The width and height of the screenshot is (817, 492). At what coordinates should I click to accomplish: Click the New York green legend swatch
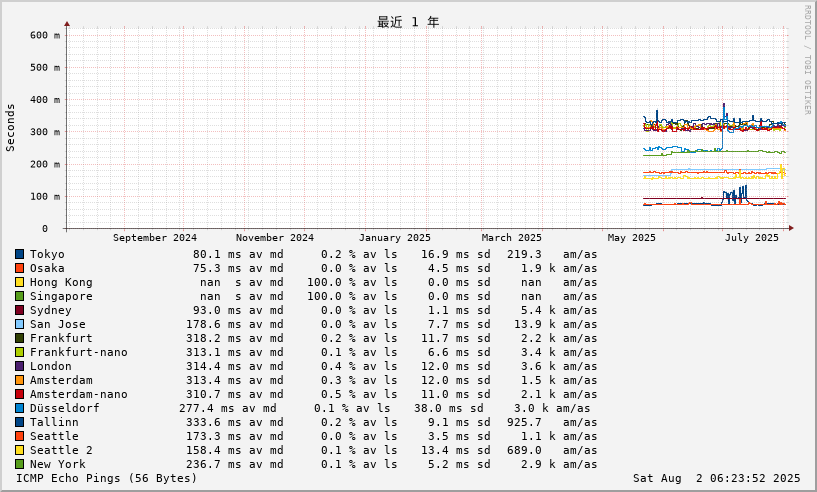(19, 464)
